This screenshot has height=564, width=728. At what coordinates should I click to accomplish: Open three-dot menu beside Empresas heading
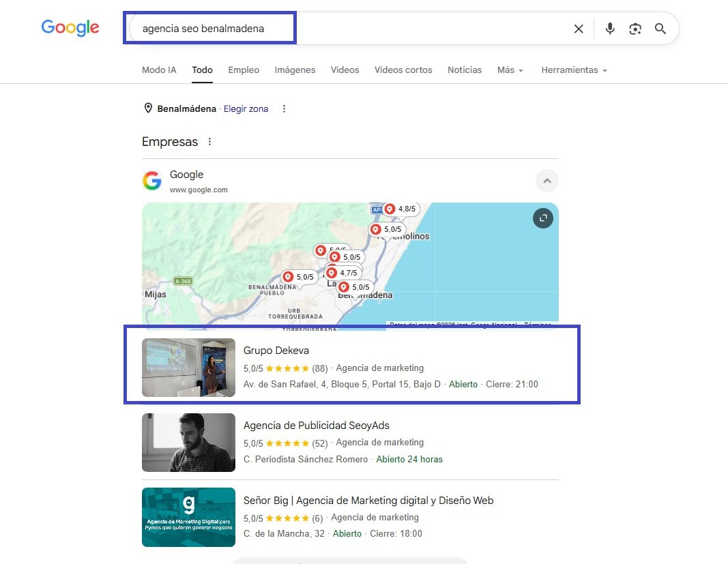[210, 142]
